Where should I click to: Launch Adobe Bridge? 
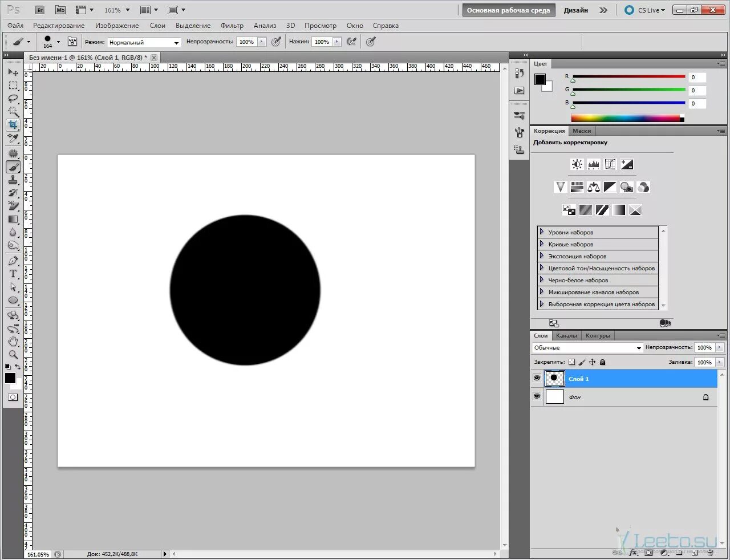[40, 10]
